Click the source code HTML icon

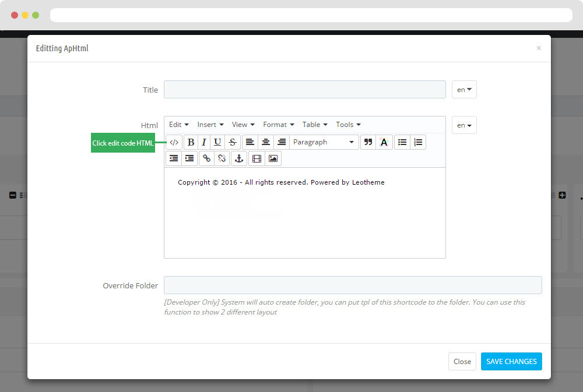click(x=174, y=142)
